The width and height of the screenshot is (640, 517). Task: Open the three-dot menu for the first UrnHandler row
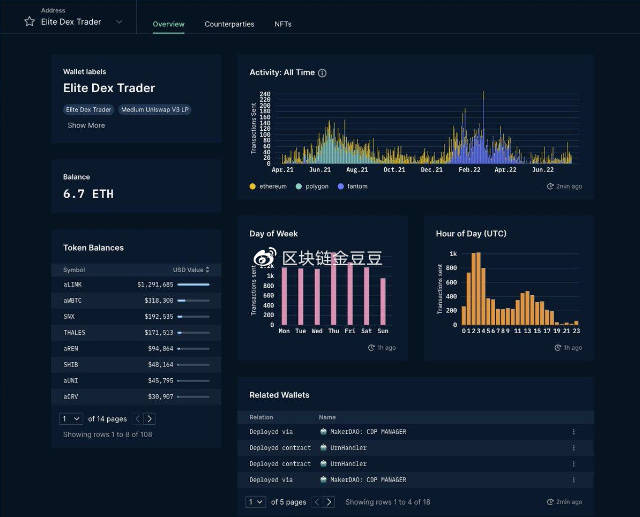click(x=574, y=448)
